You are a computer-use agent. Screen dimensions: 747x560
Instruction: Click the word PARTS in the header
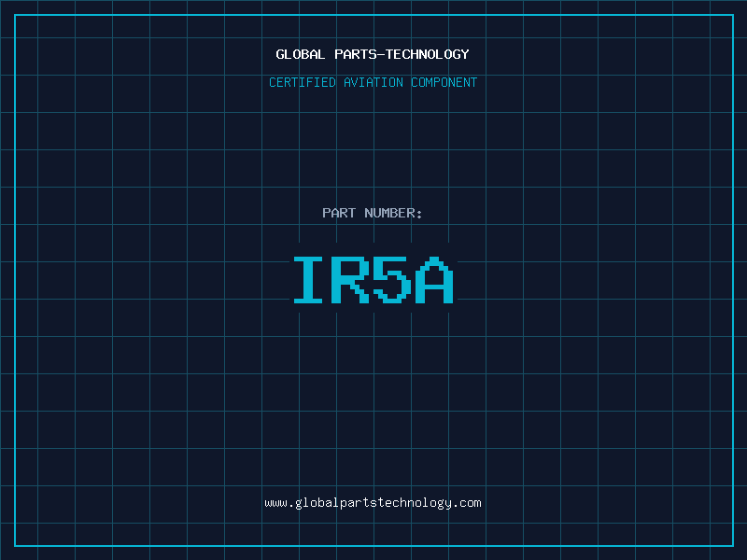(355, 54)
